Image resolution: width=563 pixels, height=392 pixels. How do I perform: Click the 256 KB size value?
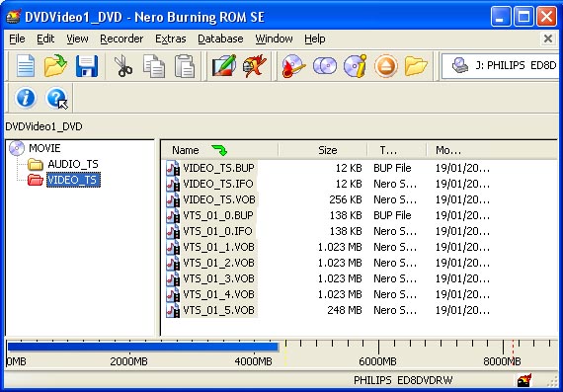[x=346, y=199]
